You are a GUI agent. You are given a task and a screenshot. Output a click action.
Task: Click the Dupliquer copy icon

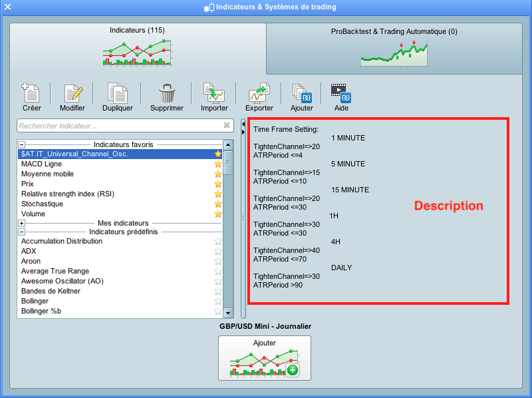click(118, 93)
